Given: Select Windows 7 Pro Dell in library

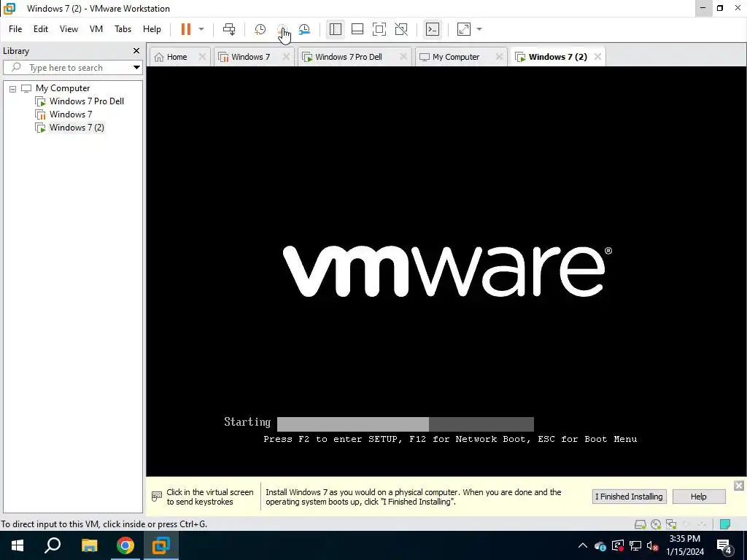Looking at the screenshot, I should coord(87,101).
